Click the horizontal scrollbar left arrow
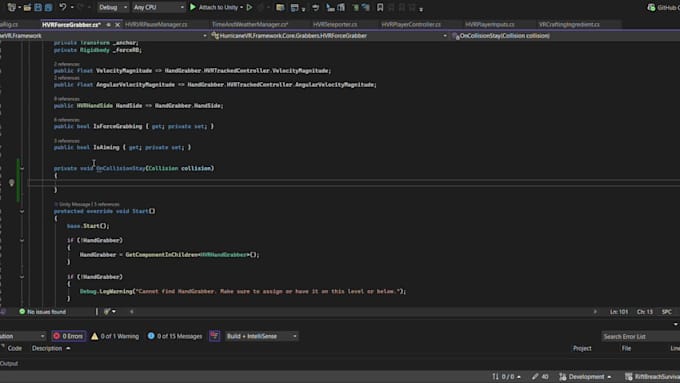 click(131, 311)
